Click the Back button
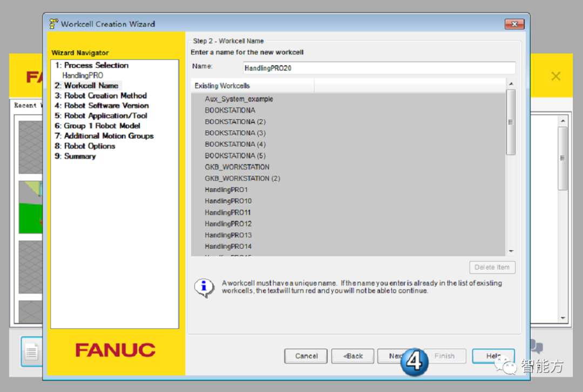The height and width of the screenshot is (392, 583). [352, 356]
